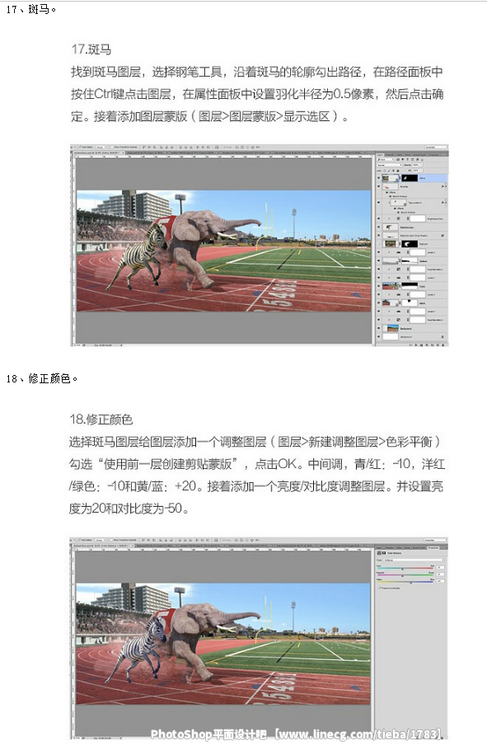Click the caption '18、修正颜色。'

click(x=42, y=378)
